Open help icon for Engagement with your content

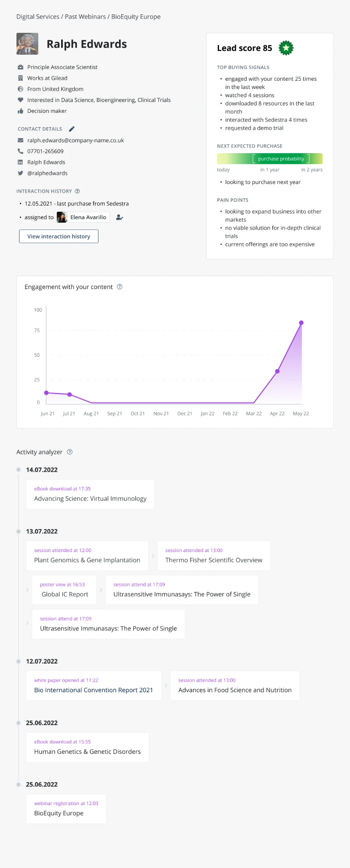tap(120, 287)
